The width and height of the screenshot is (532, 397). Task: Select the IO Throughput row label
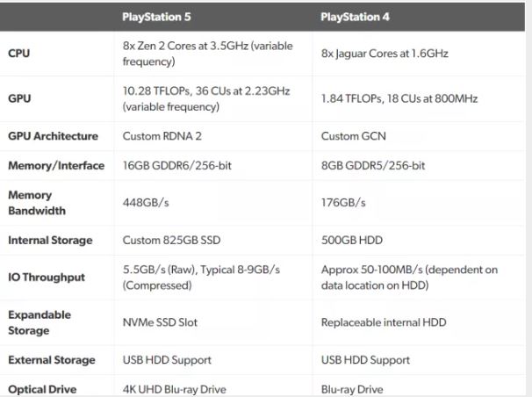pyautogui.click(x=47, y=278)
